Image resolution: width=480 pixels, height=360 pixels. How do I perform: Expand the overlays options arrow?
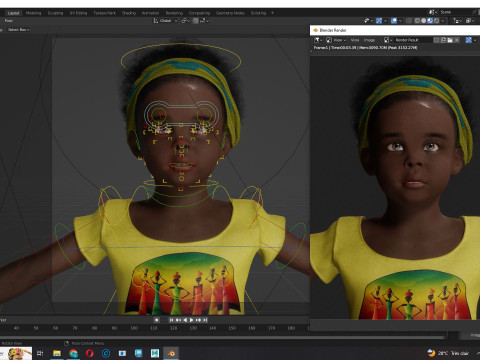pos(400,21)
